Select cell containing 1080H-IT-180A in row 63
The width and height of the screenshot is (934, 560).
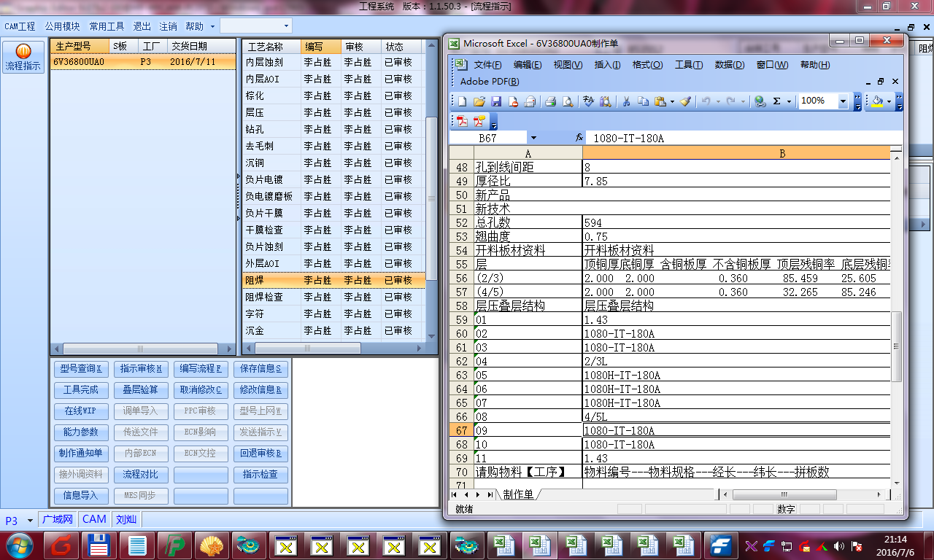pyautogui.click(x=736, y=375)
